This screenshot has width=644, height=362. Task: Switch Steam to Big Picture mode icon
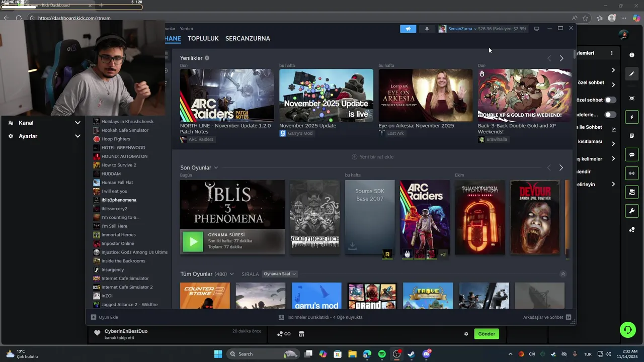click(536, 29)
